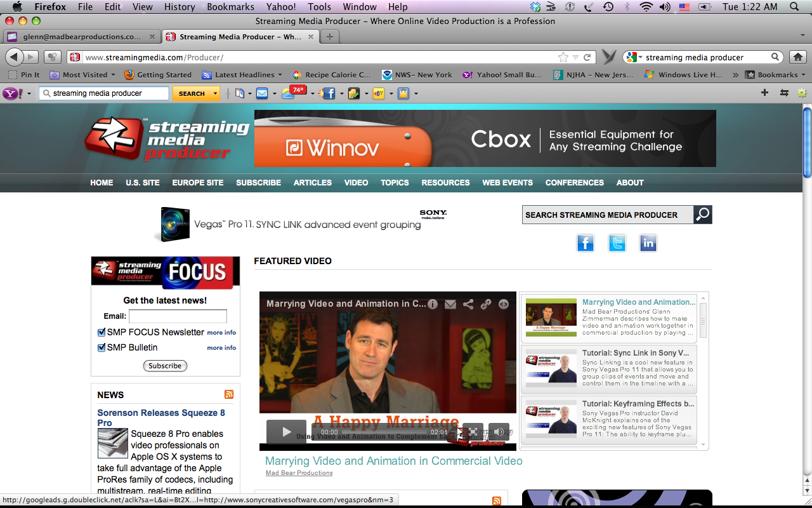Image resolution: width=812 pixels, height=508 pixels.
Task: Open Streaming Media Producer Facebook page icon
Action: tap(585, 243)
